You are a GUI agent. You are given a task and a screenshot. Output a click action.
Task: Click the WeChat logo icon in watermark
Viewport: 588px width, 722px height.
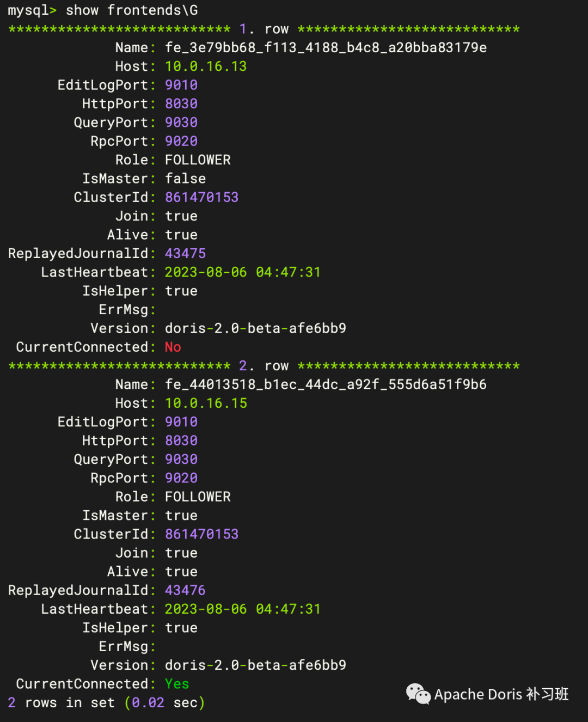pyautogui.click(x=418, y=694)
